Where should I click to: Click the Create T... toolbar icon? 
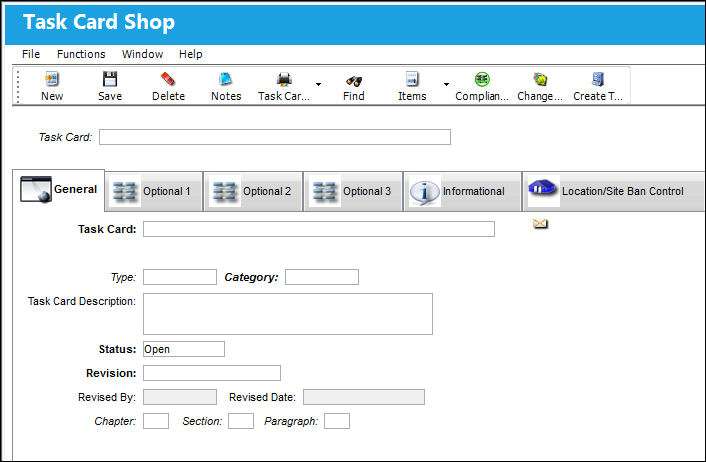(x=598, y=79)
